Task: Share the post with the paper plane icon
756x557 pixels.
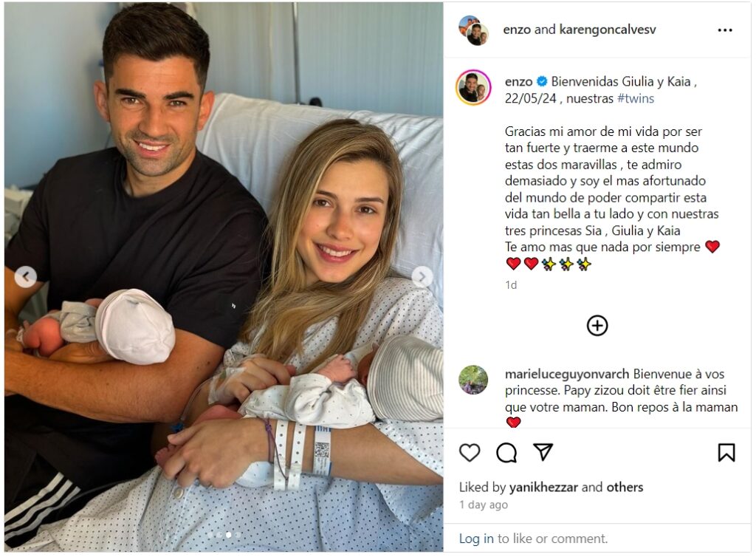Action: pyautogui.click(x=543, y=452)
